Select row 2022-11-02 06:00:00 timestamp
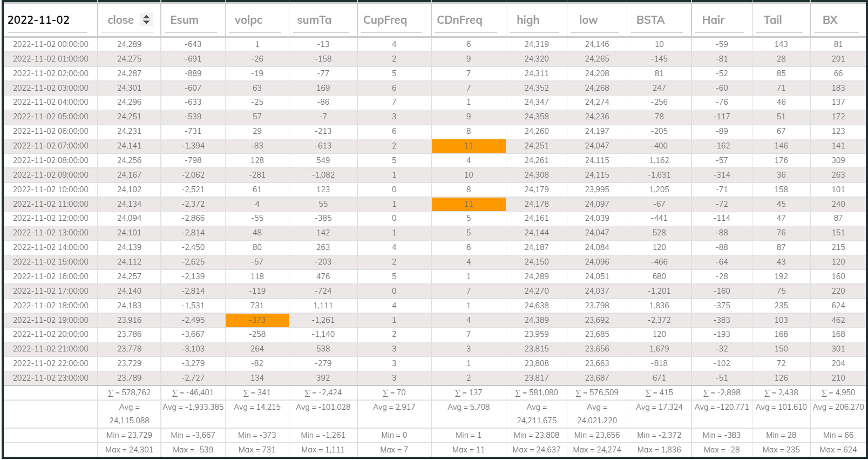This screenshot has height=460, width=868. (x=51, y=131)
